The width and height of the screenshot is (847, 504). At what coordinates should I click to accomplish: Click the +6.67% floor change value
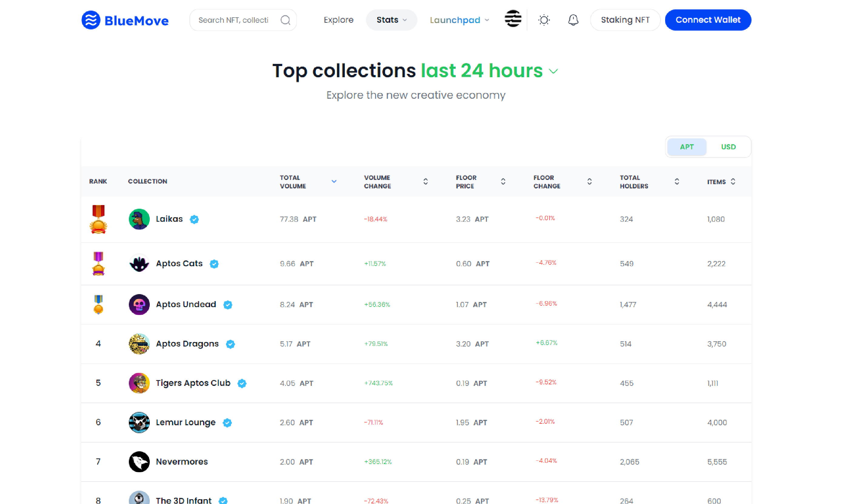point(547,343)
